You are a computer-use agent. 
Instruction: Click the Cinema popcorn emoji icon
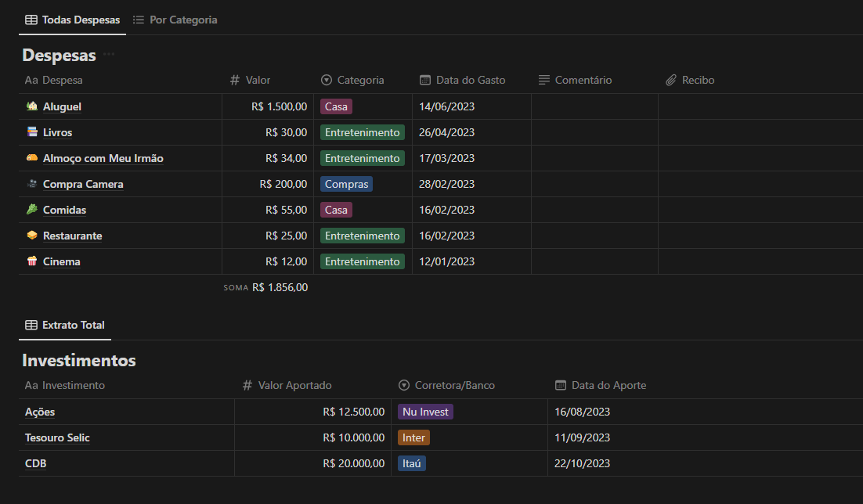point(32,261)
